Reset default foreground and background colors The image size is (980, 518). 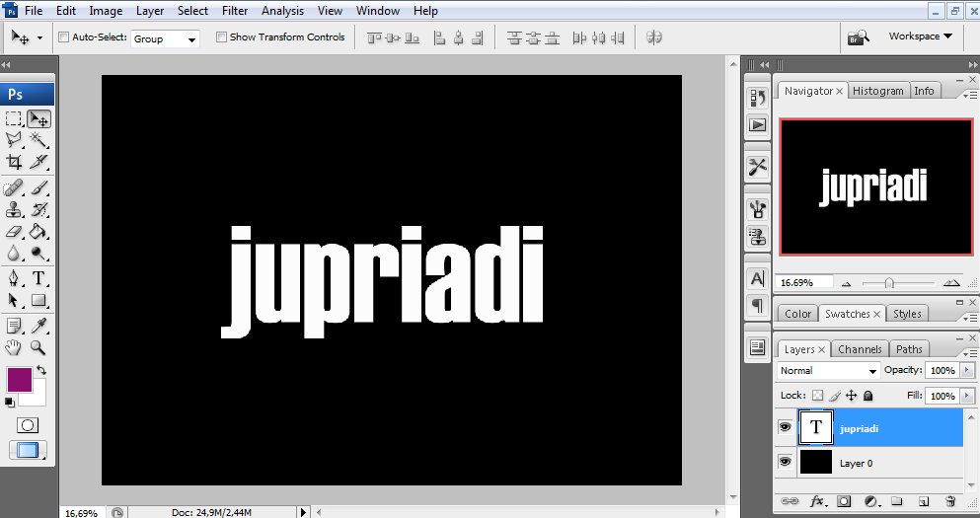[x=9, y=403]
